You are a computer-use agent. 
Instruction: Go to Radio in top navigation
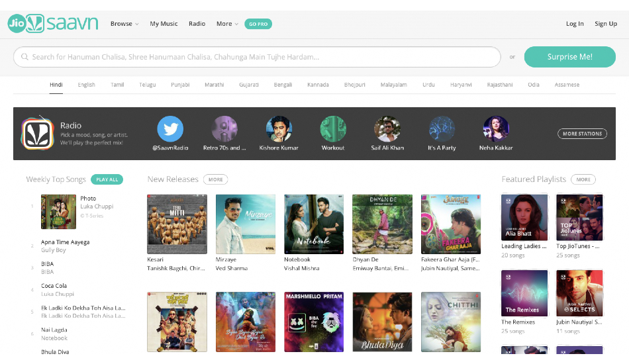[197, 24]
